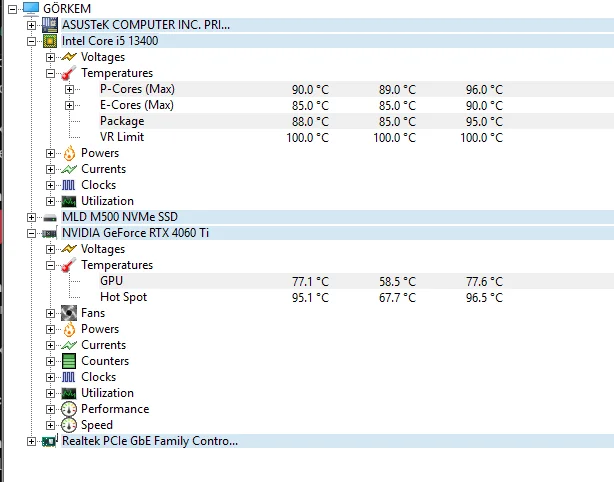Click the CPU Voltages lightning icon
This screenshot has height=482, width=614.
pos(69,57)
